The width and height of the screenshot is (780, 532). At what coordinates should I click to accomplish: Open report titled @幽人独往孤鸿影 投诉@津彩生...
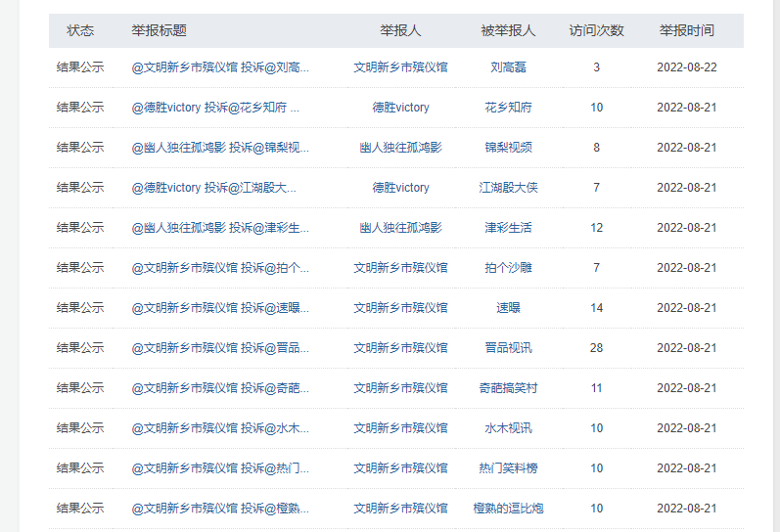[220, 228]
